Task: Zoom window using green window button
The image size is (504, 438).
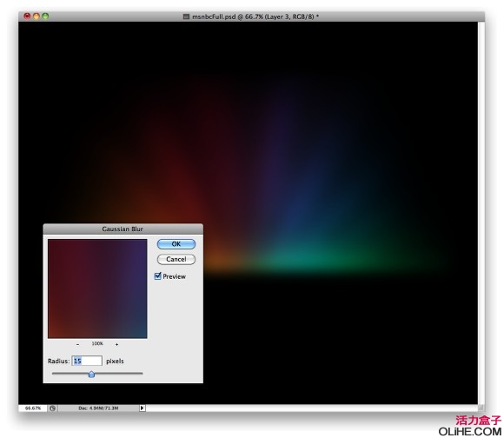Action: click(x=45, y=16)
